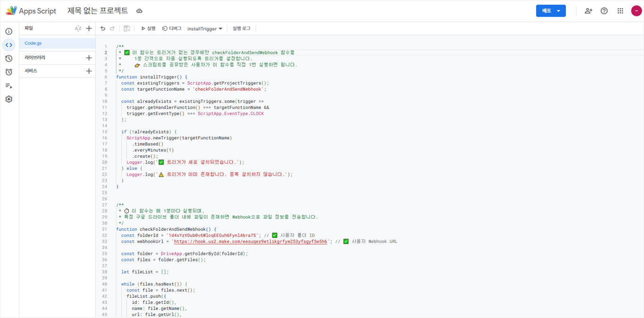Click the 'let fileList = [];' line
The image size is (644, 318).
click(145, 272)
